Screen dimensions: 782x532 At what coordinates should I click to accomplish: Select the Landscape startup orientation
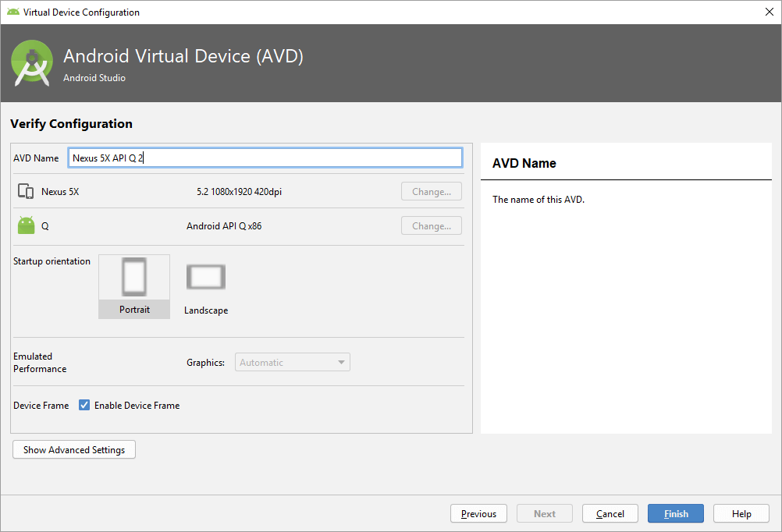click(x=206, y=288)
